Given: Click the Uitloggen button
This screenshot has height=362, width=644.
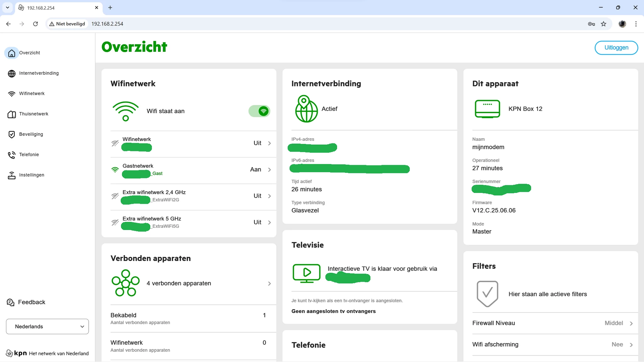Looking at the screenshot, I should [x=616, y=48].
